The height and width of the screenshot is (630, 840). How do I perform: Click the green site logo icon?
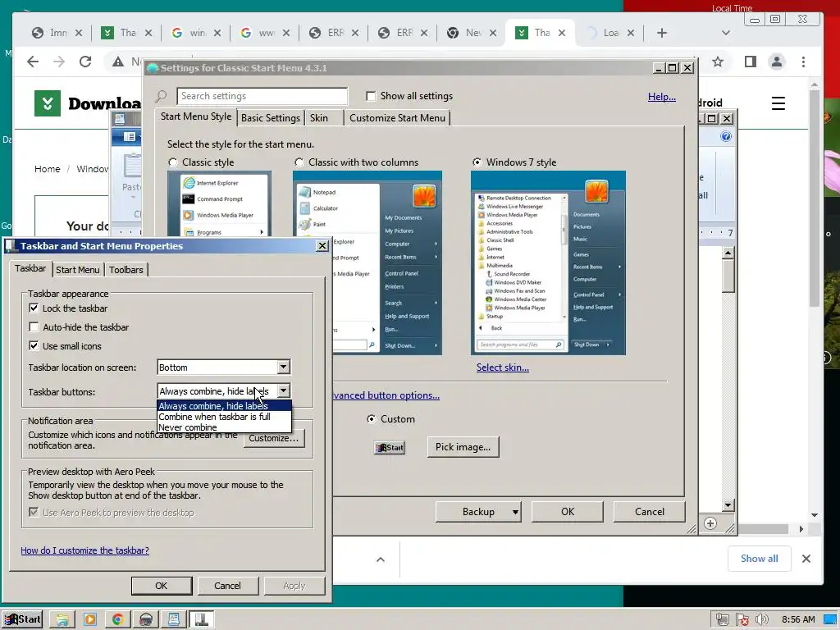[47, 103]
